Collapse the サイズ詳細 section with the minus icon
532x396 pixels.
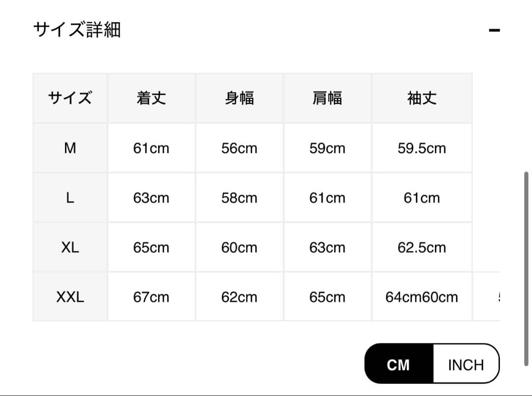[494, 31]
